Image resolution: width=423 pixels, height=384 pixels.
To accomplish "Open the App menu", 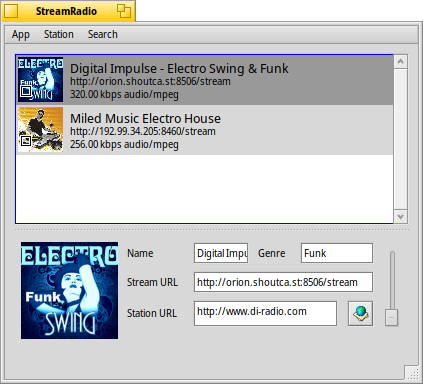I will (x=21, y=34).
